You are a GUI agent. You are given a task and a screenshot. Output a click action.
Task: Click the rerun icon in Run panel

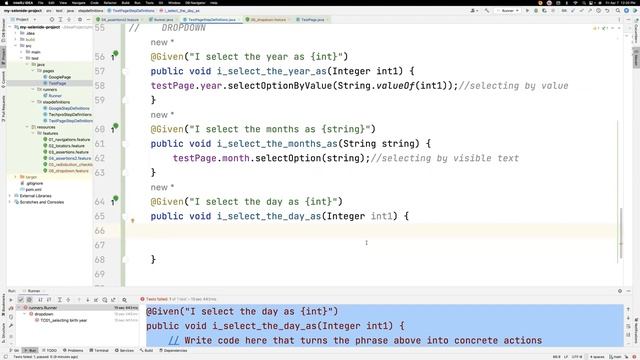(11, 300)
